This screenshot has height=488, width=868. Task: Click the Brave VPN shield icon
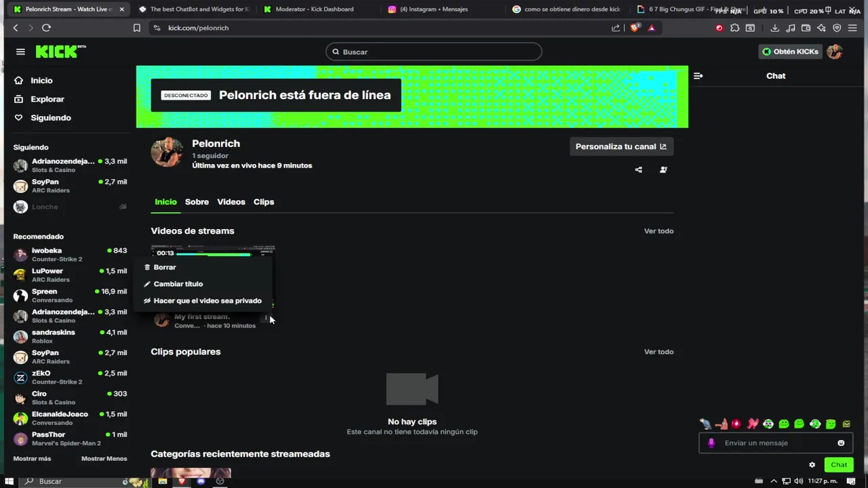837,28
